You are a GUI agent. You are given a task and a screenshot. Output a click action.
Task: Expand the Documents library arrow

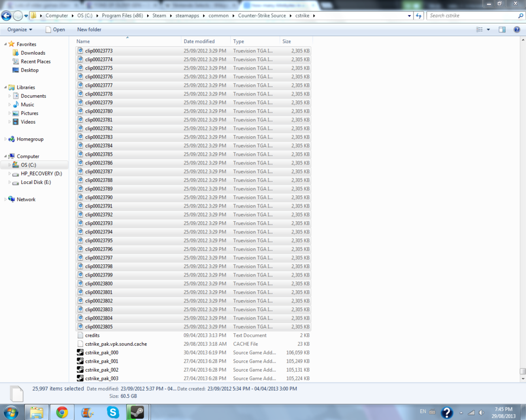(9, 96)
